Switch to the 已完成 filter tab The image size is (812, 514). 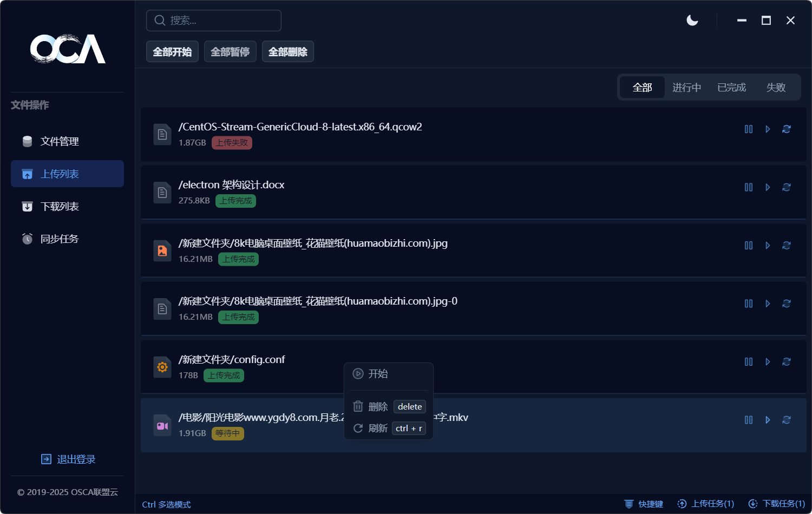coord(731,88)
